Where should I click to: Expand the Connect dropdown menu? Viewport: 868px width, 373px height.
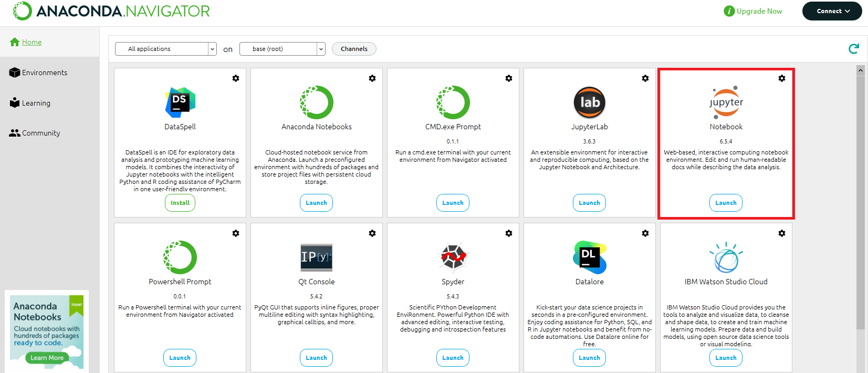[832, 11]
